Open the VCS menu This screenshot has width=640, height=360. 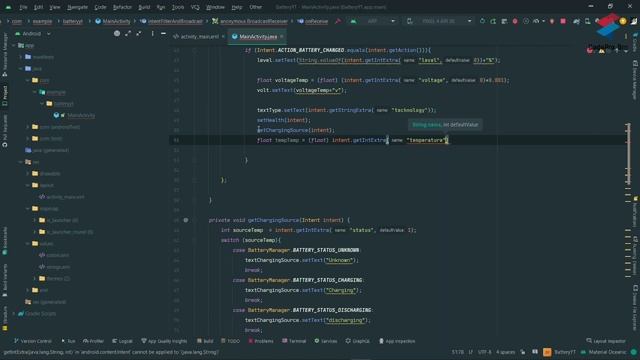195,7
